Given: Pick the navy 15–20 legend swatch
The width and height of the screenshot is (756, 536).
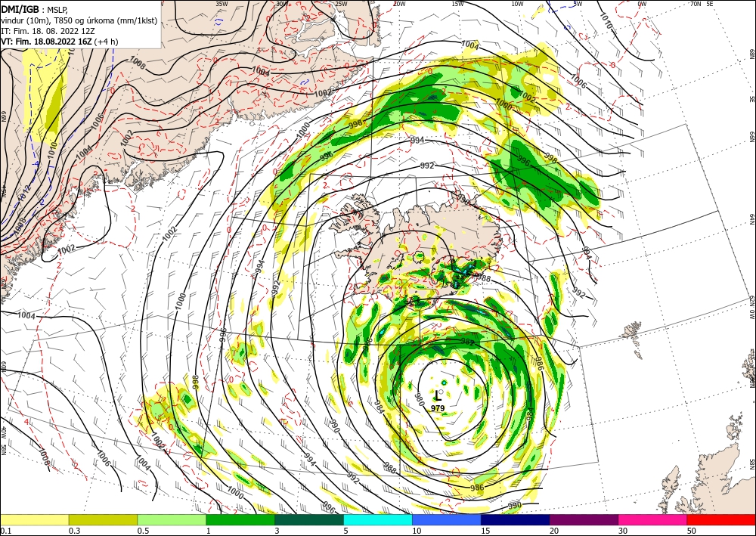Looking at the screenshot, I should (x=516, y=519).
